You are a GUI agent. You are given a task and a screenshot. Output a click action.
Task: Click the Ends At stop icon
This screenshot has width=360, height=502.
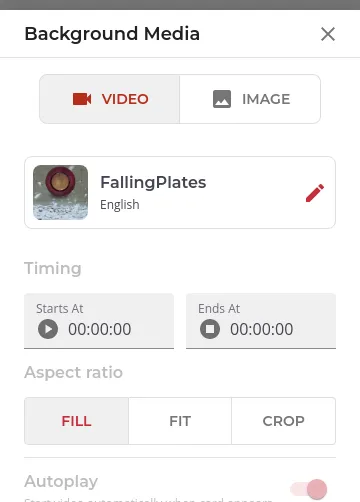[x=210, y=329]
